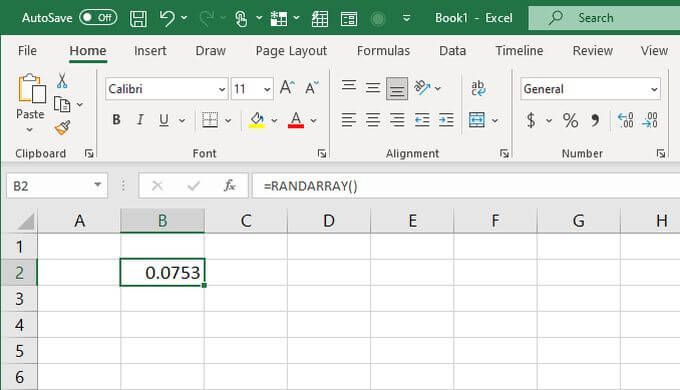Open the General number format dropdown
The image size is (680, 390).
[654, 89]
